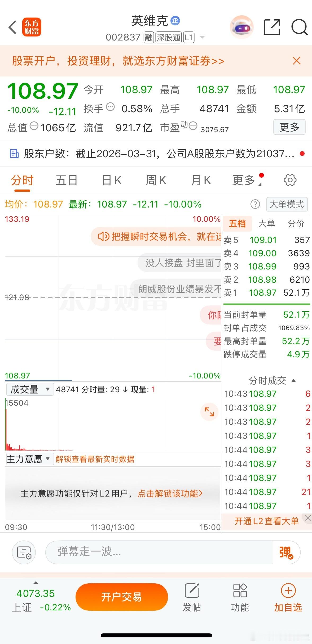The height and width of the screenshot is (644, 312).
Task: Open the 主力意愿 indicator dropdown
Action: pos(30,459)
